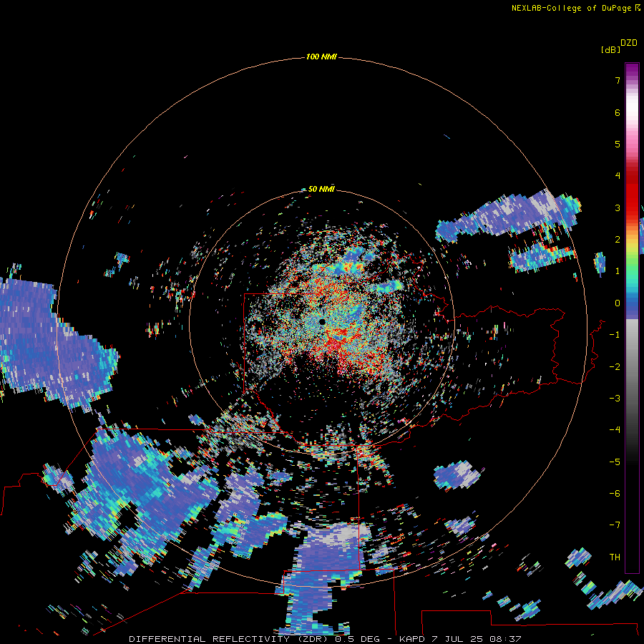Click the black radar site dot at center
Viewport: 644px width, 644px height.
(x=322, y=321)
